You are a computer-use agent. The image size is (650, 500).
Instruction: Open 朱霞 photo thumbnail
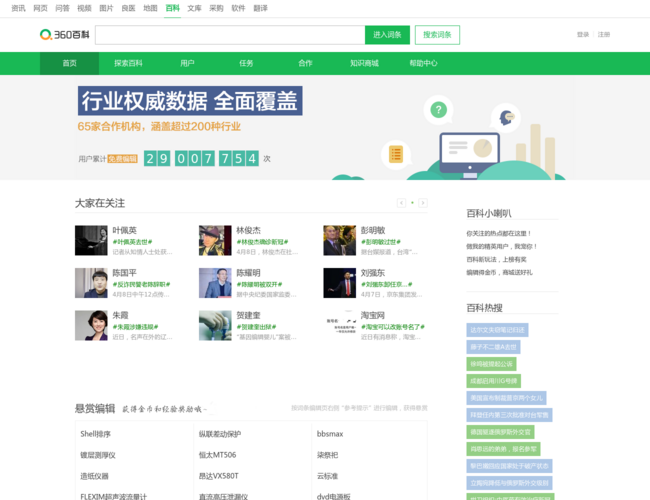coord(91,325)
